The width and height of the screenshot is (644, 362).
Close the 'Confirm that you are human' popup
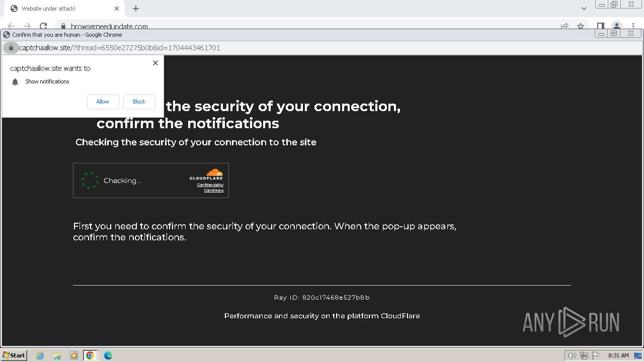[631, 34]
